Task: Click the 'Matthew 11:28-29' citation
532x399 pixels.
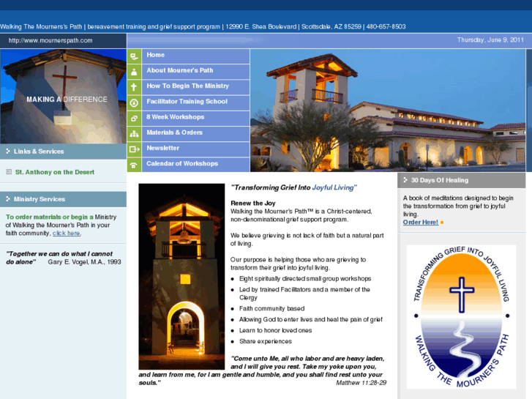Action: (x=361, y=383)
